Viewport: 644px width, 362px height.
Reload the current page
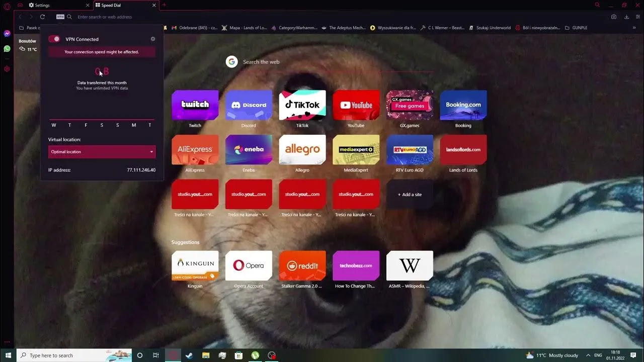click(43, 17)
